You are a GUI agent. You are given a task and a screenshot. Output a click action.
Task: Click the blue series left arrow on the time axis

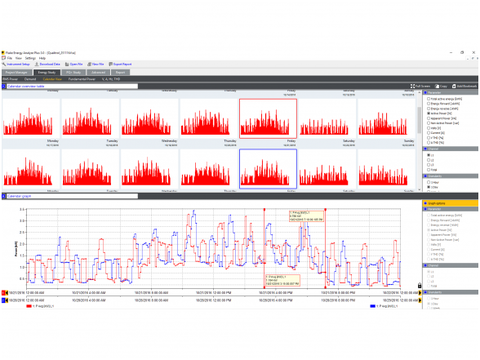click(6, 300)
